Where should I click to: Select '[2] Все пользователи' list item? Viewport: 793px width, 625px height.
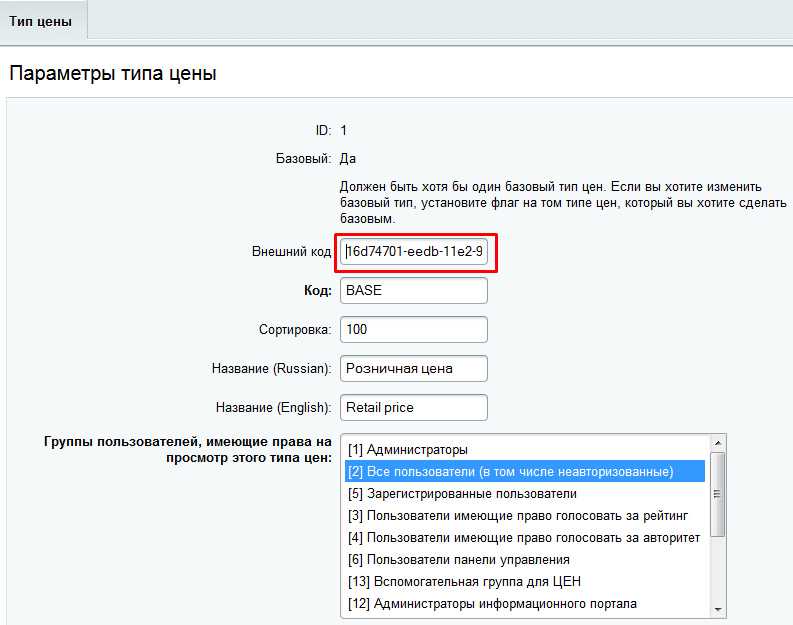510,471
